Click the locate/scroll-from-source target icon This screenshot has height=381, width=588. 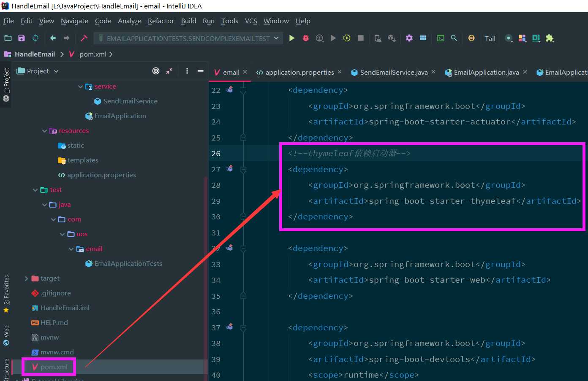pyautogui.click(x=156, y=71)
